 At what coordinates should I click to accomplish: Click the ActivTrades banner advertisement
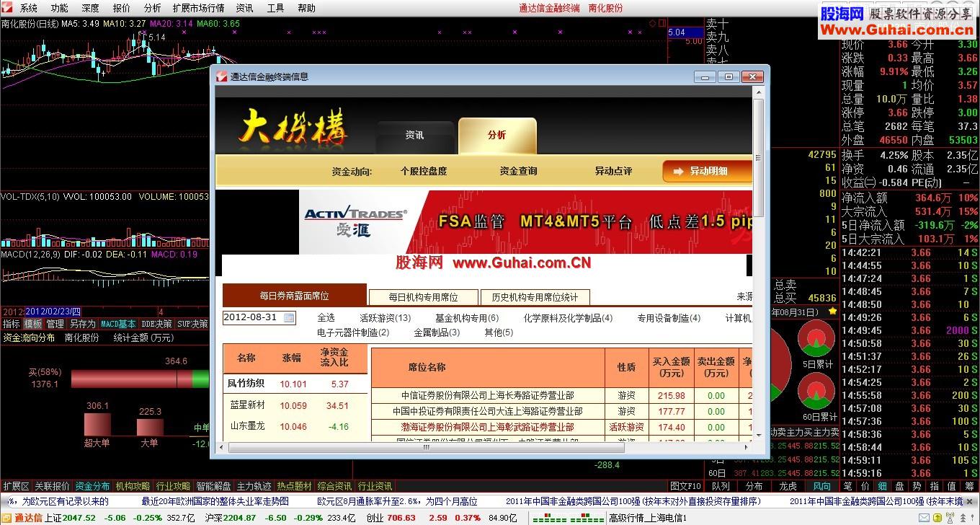coord(525,221)
